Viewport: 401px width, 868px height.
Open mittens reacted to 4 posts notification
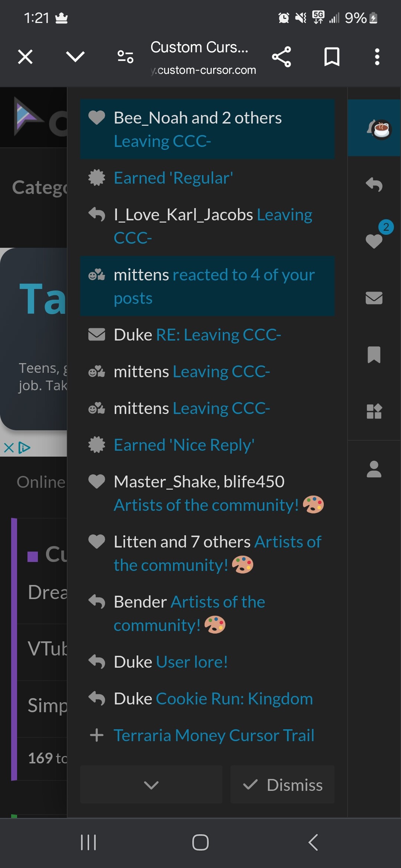[207, 286]
